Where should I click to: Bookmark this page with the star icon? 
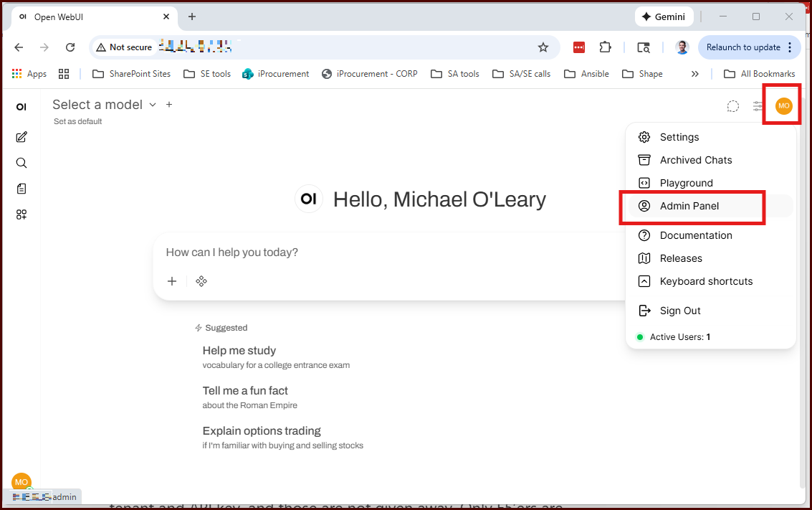[x=543, y=47]
